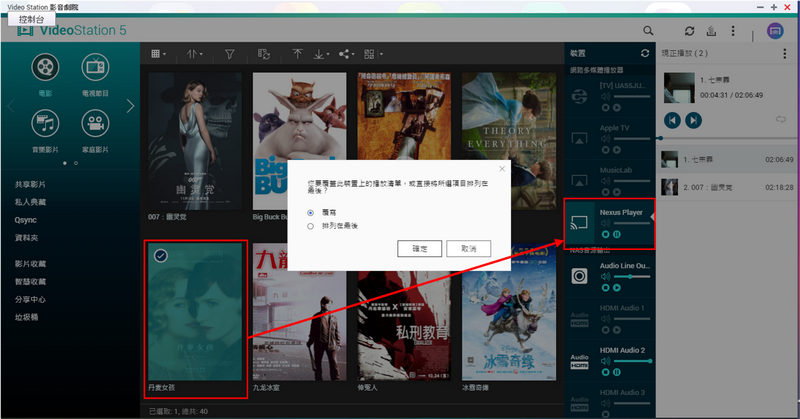Click the filter funnel icon in toolbar
The width and height of the screenshot is (800, 419).
pos(230,54)
